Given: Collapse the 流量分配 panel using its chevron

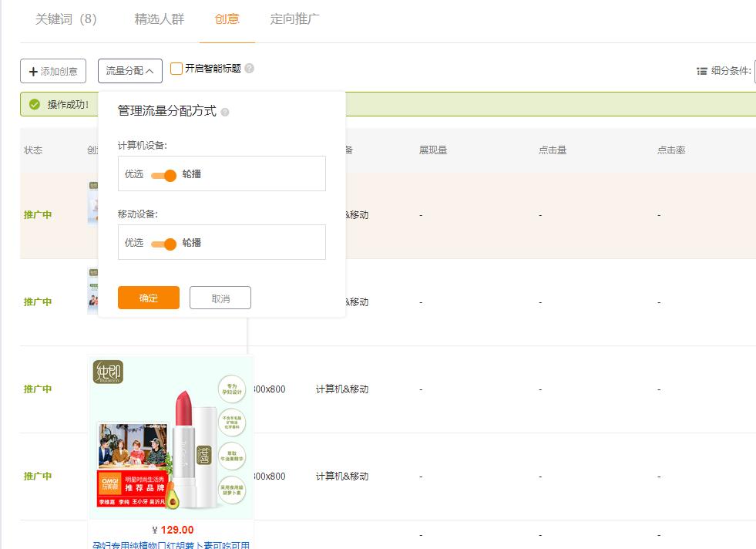Looking at the screenshot, I should 148,70.
